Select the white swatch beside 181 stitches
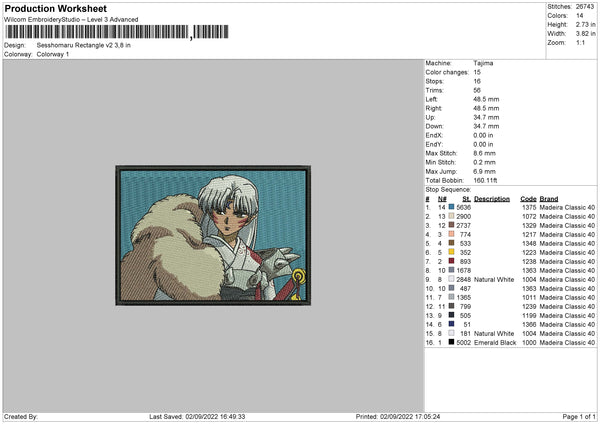The image size is (600, 424). tap(452, 333)
